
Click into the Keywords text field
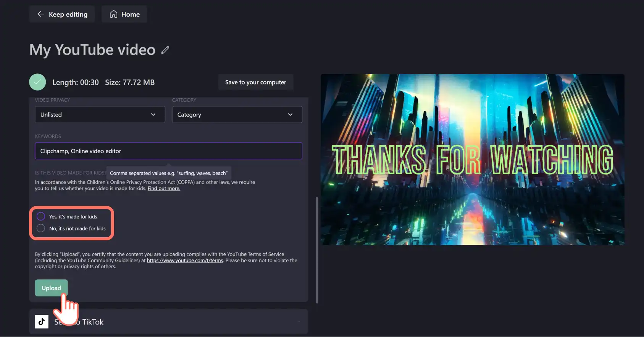coord(168,151)
